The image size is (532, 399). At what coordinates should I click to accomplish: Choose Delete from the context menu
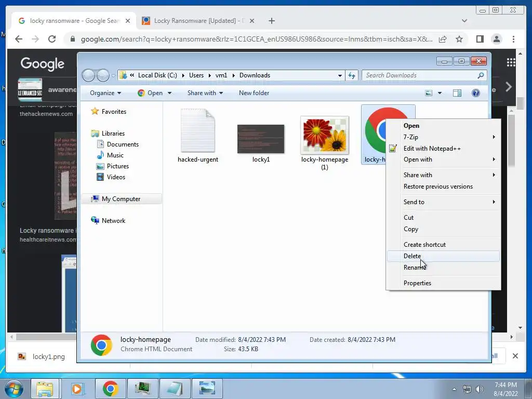[x=443, y=256]
